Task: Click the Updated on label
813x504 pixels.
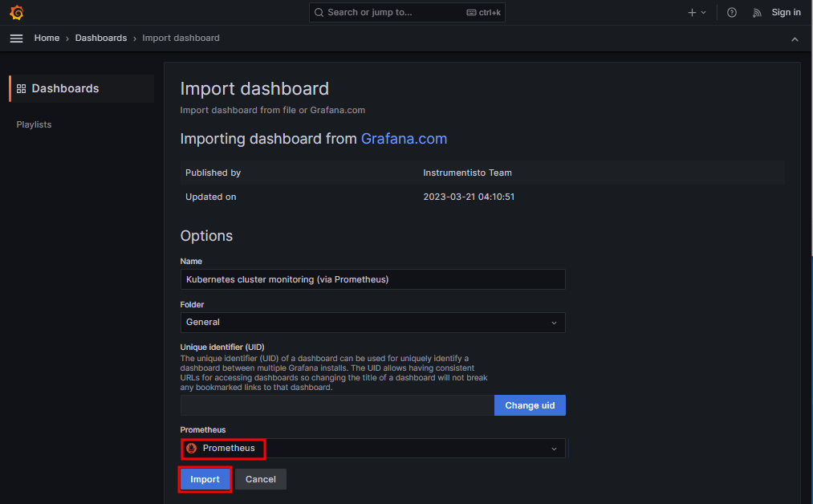Action: (x=210, y=197)
